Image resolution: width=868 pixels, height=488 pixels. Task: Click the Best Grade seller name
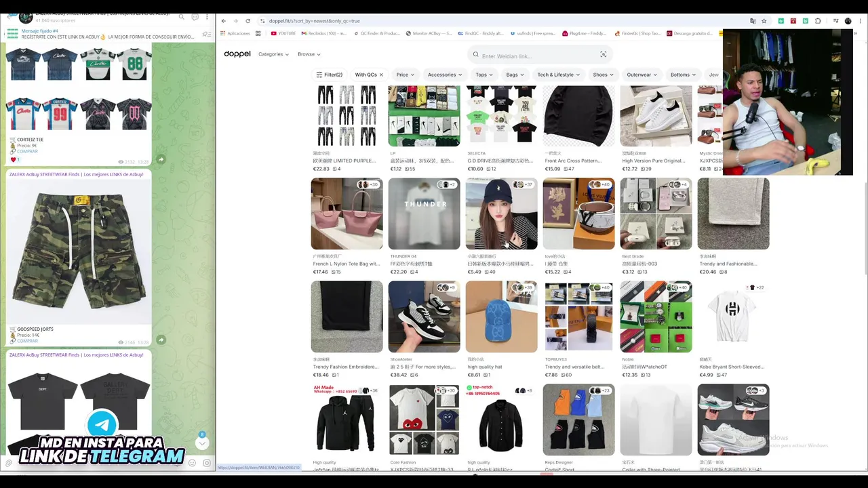pyautogui.click(x=633, y=256)
